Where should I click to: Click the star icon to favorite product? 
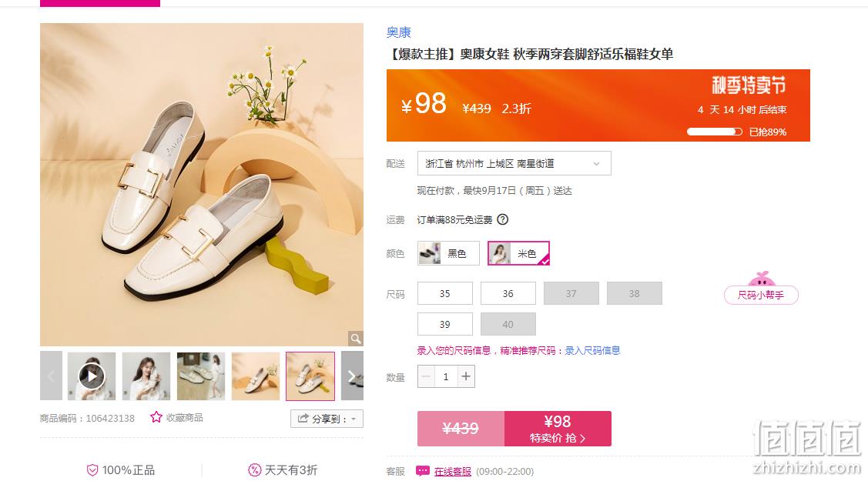click(156, 417)
